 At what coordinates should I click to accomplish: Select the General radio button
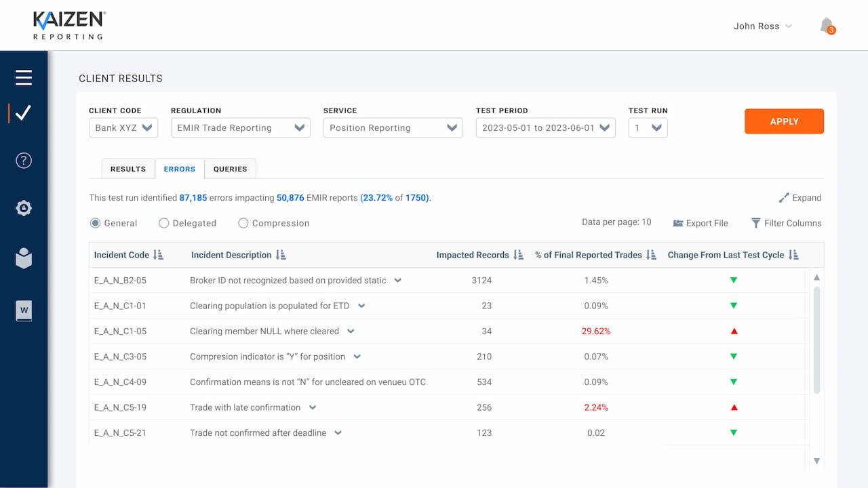point(96,223)
